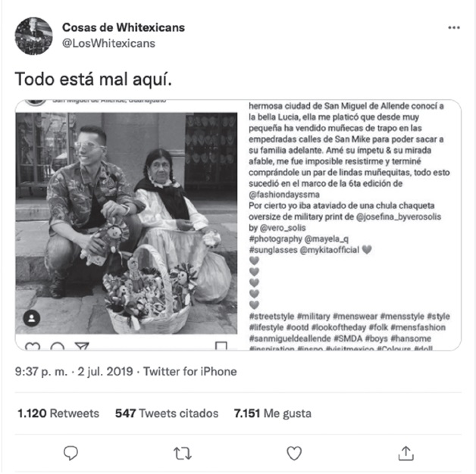Click the Twitter for iPhone source link
The height and width of the screenshot is (474, 476).
(190, 372)
